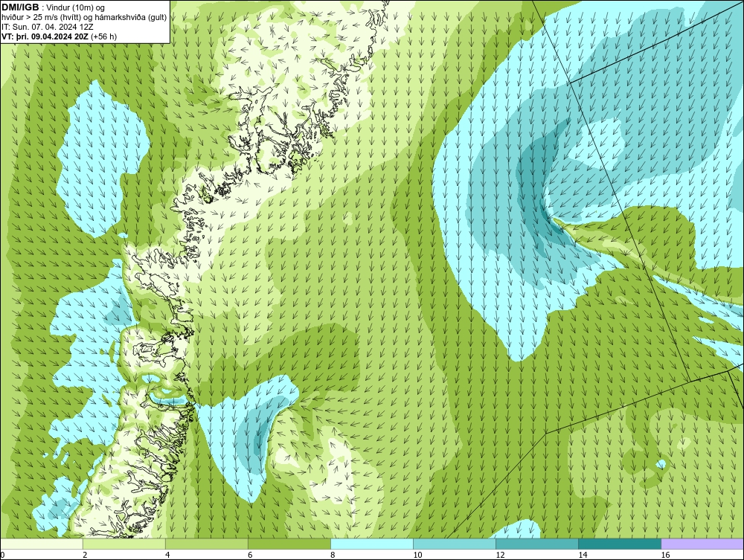Click the legend value "2"
This screenshot has height=560, width=744.
85,555
